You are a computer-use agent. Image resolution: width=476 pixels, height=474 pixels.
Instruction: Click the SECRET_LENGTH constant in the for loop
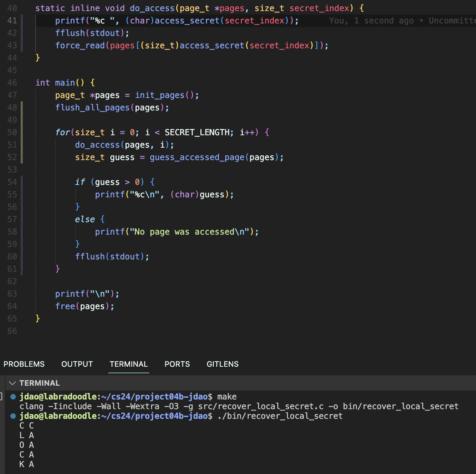click(x=197, y=132)
